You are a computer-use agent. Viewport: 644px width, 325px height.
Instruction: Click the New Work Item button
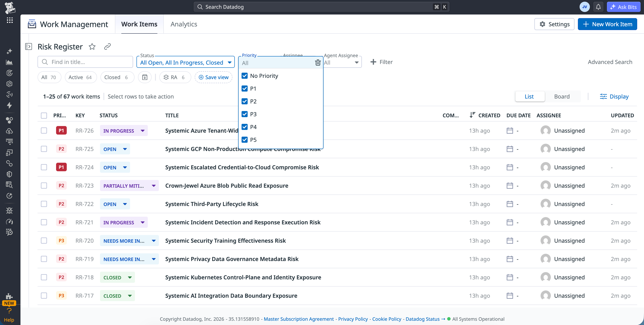(607, 24)
